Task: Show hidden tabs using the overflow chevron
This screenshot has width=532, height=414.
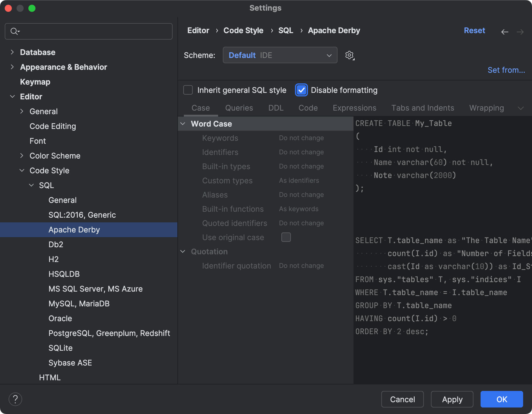Action: pyautogui.click(x=521, y=108)
